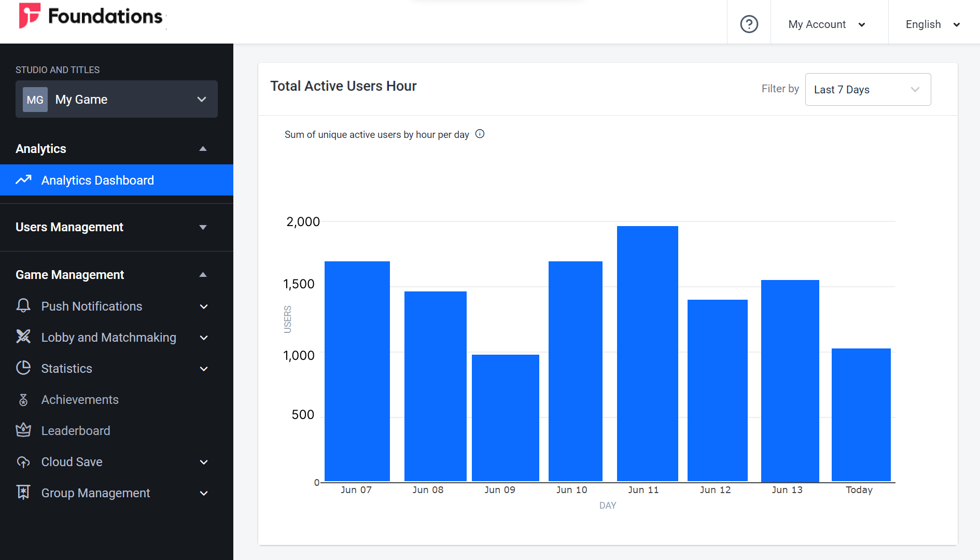Open Analytics Dashboard menu item
Image resolution: width=980 pixels, height=560 pixels.
pos(117,180)
